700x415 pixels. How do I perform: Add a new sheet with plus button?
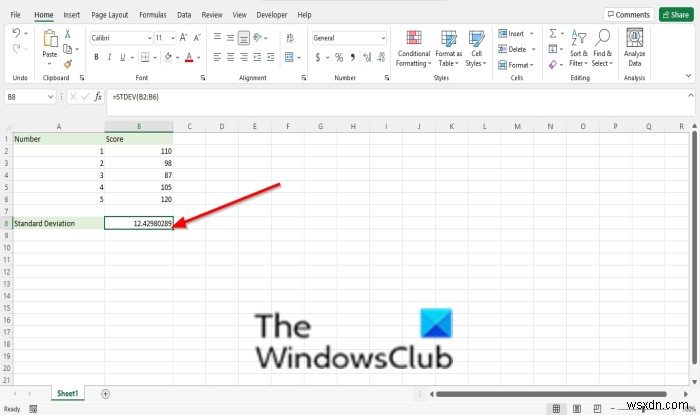[x=105, y=394]
